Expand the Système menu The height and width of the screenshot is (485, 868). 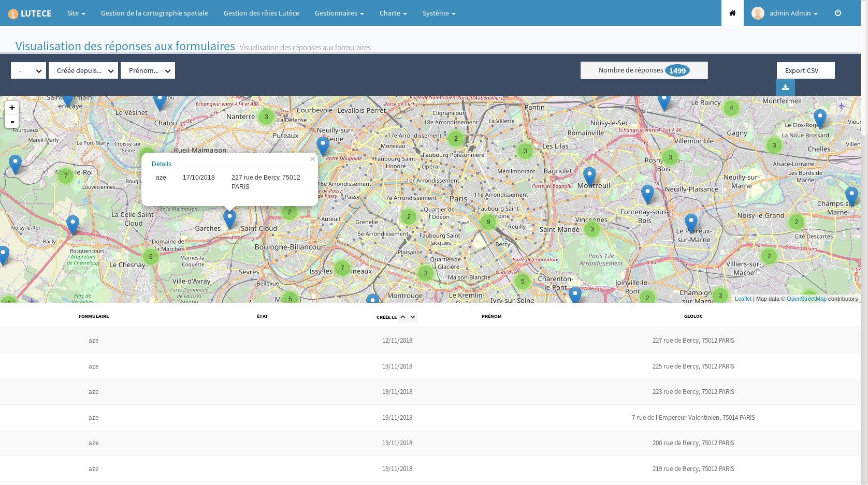tap(439, 13)
